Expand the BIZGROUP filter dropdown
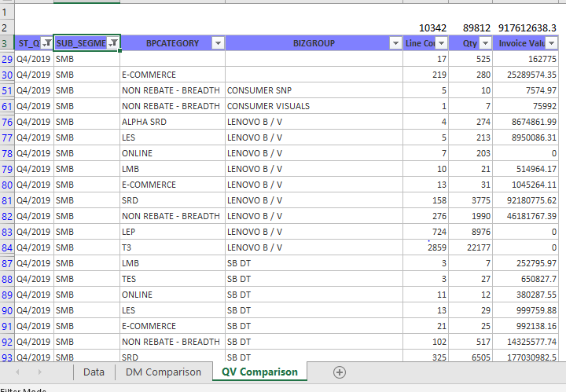This screenshot has height=392, width=566. point(395,43)
